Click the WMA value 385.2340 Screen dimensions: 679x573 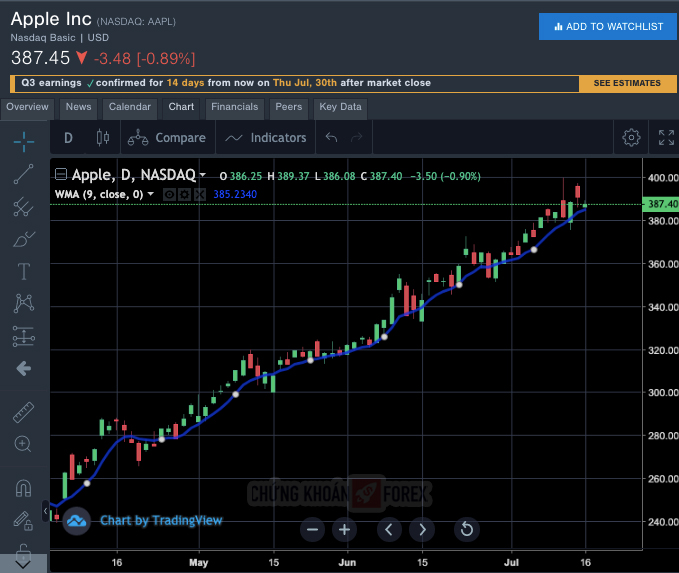point(235,194)
